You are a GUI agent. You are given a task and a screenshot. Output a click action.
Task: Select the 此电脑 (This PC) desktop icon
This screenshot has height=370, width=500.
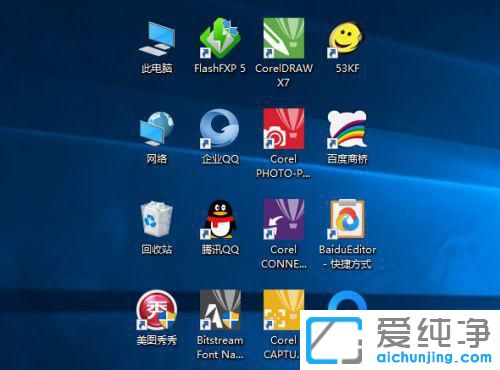coord(157,39)
